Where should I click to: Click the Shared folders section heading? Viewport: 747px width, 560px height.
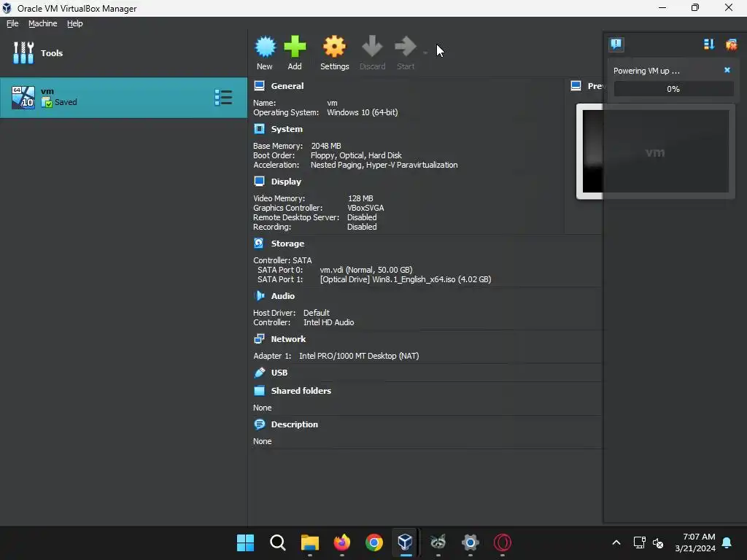click(x=301, y=391)
